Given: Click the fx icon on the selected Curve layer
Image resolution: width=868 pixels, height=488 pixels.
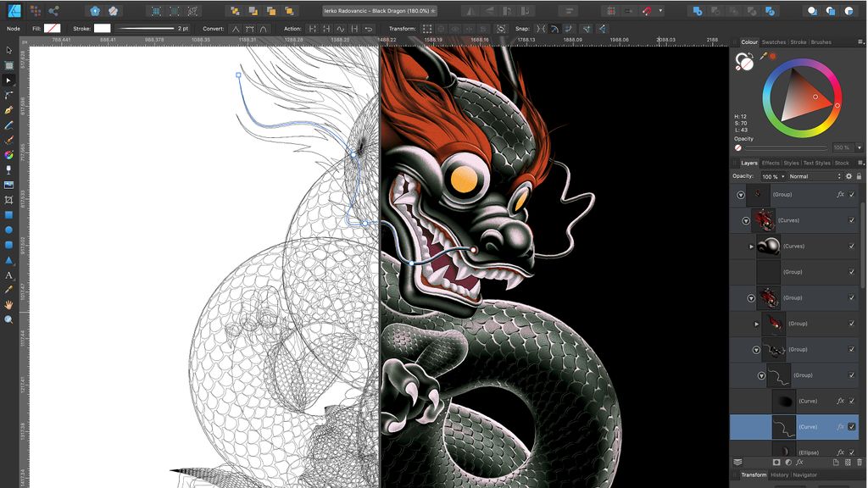Looking at the screenshot, I should point(840,426).
